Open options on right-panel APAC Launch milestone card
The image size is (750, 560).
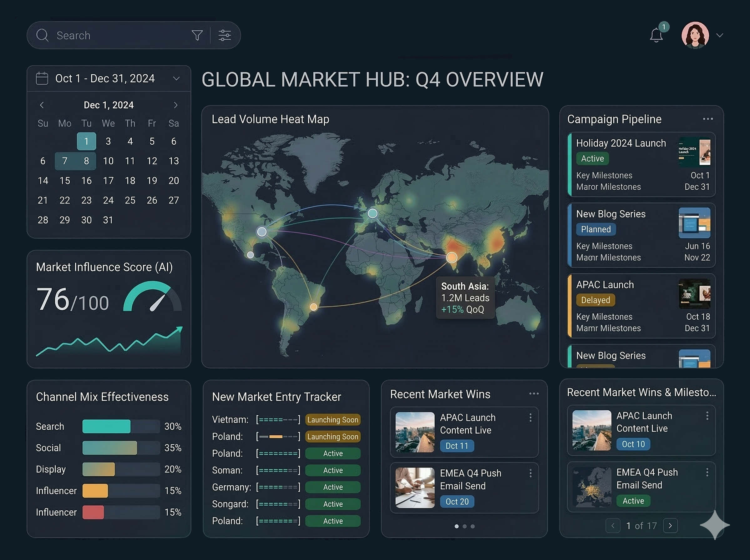[x=707, y=415]
